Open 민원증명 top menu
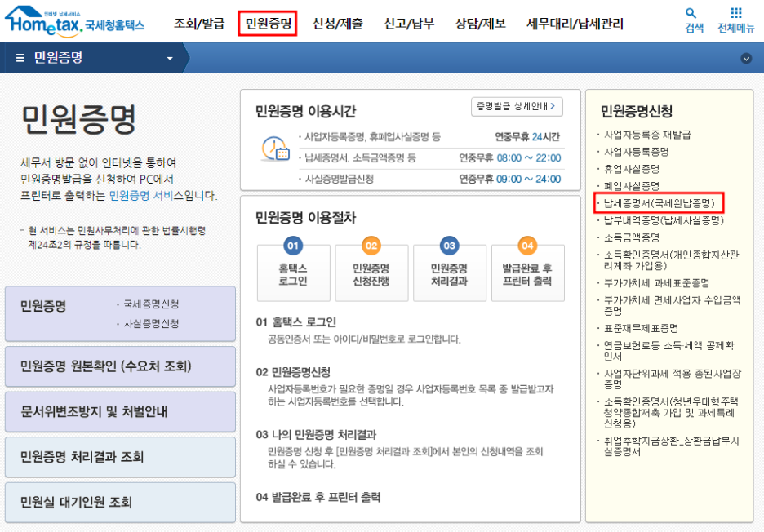 [269, 24]
